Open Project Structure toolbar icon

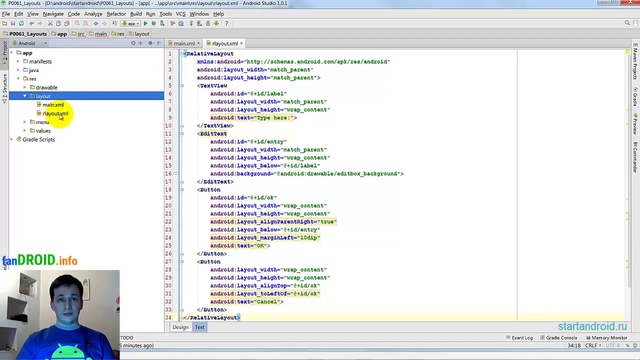pos(181,24)
